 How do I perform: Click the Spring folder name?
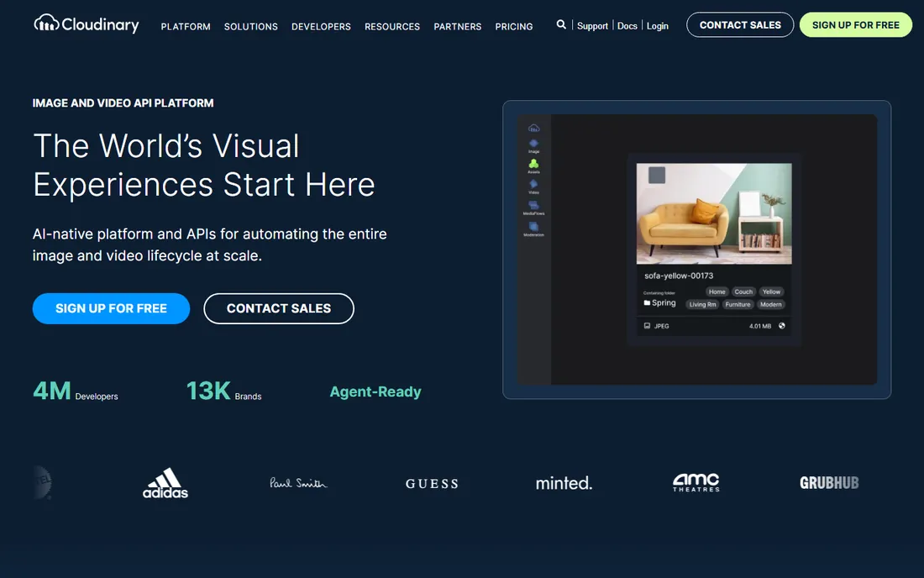pyautogui.click(x=664, y=302)
